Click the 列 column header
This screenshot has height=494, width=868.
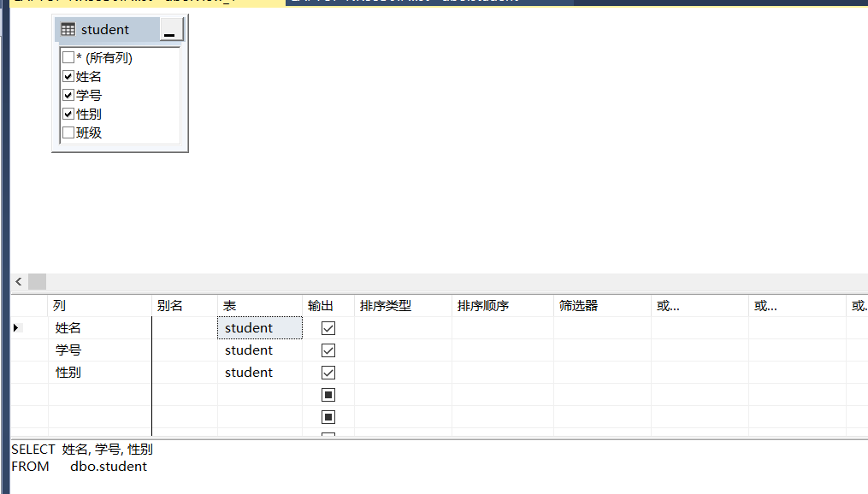pos(100,305)
